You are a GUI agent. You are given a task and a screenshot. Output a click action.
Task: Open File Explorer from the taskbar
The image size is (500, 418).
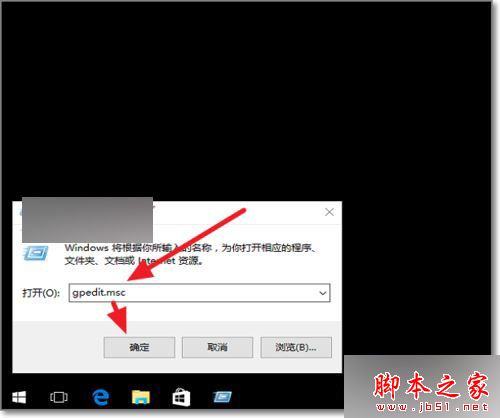click(x=141, y=397)
